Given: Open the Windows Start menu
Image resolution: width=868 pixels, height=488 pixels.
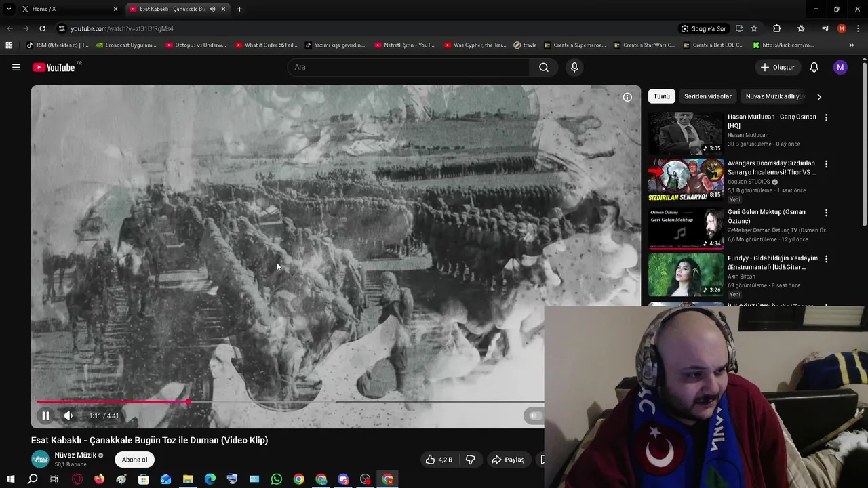Looking at the screenshot, I should 10,479.
